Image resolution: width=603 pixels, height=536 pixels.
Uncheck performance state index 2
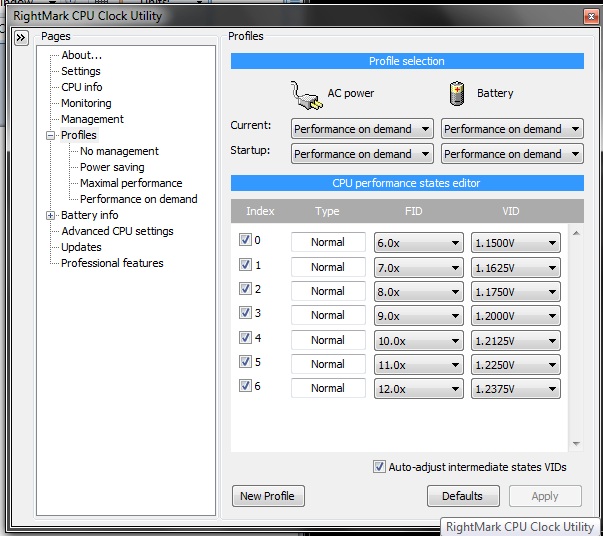tap(245, 288)
